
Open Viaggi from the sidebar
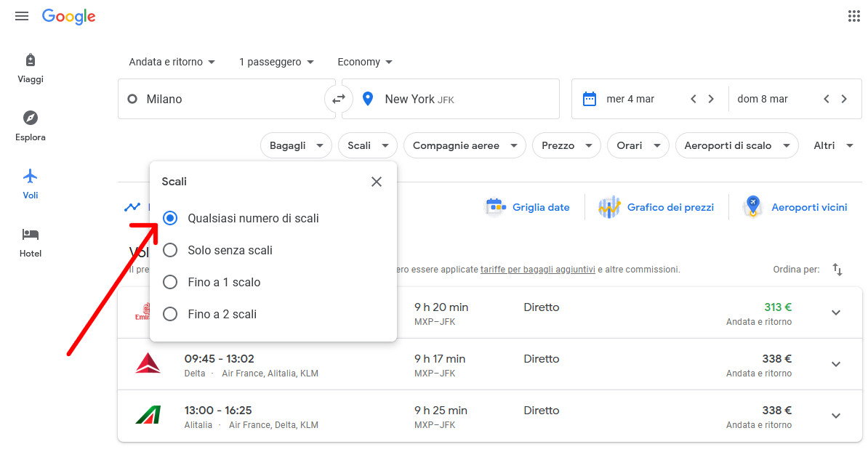click(31, 68)
